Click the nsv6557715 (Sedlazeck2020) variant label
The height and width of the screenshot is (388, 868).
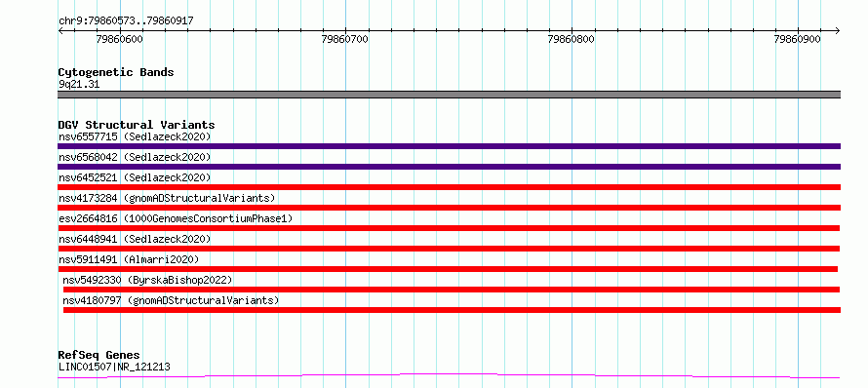pos(135,136)
